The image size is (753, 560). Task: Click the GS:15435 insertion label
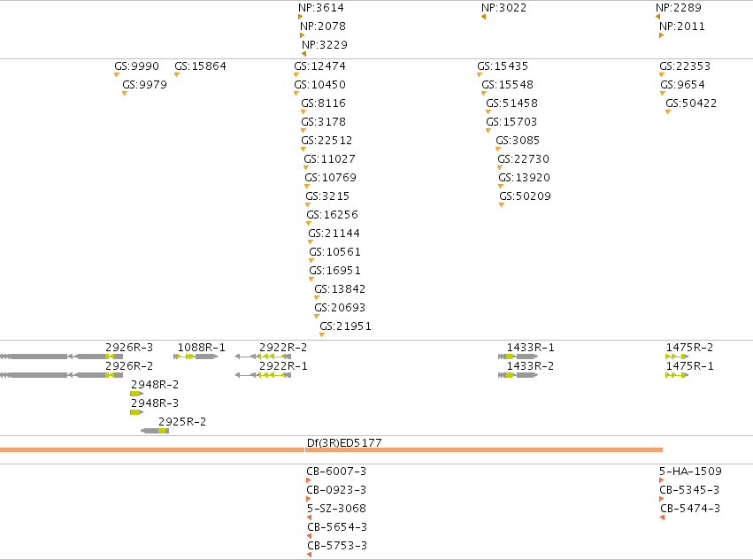[x=503, y=66]
